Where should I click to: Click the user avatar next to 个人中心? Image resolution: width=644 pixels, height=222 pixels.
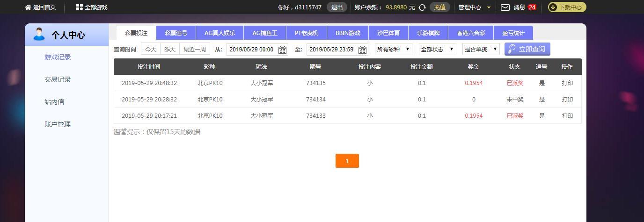pos(39,34)
